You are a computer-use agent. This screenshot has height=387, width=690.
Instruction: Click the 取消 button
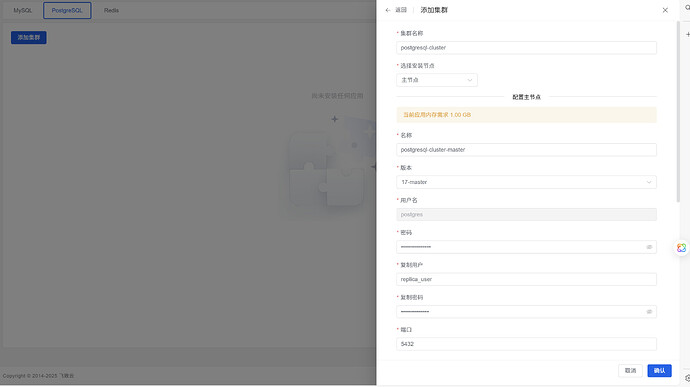[x=630, y=371]
